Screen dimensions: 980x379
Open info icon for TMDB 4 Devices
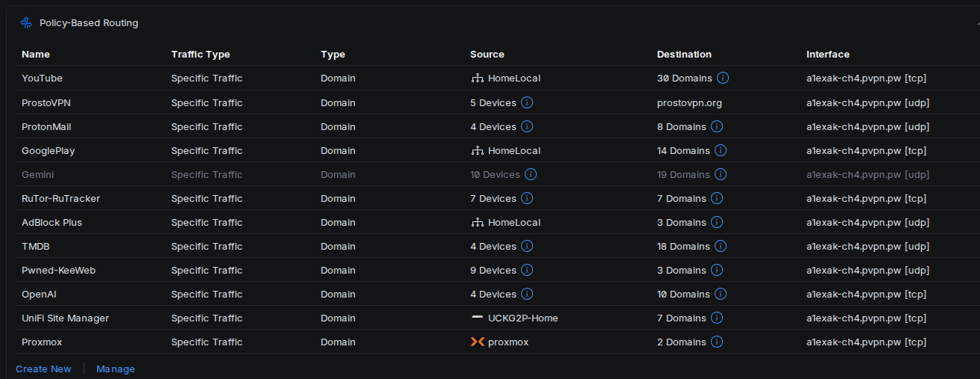[x=526, y=246]
